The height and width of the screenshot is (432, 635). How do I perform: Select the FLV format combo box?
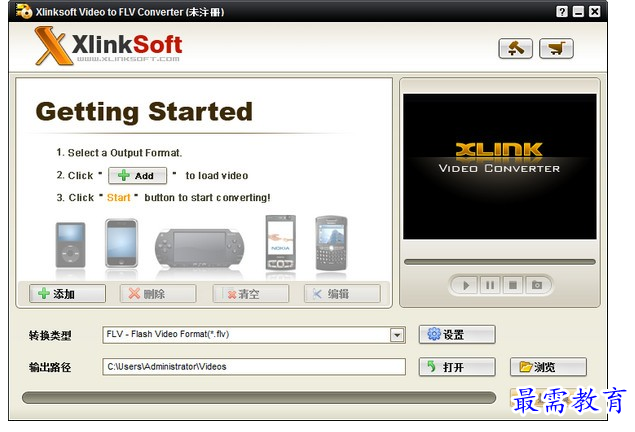pos(254,335)
